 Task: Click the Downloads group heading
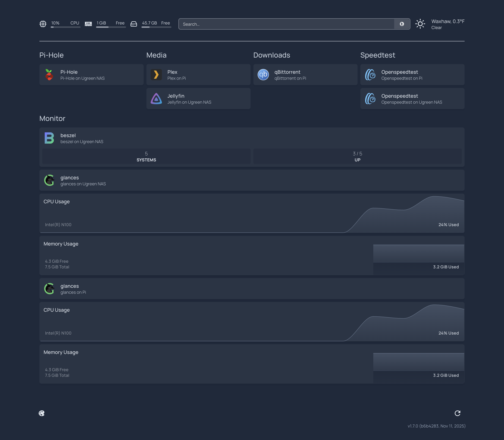click(272, 55)
